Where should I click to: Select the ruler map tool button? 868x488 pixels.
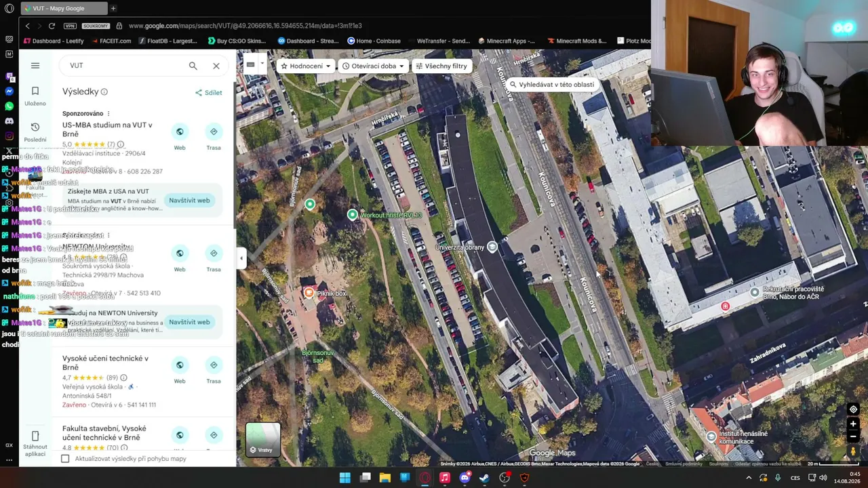(x=250, y=65)
